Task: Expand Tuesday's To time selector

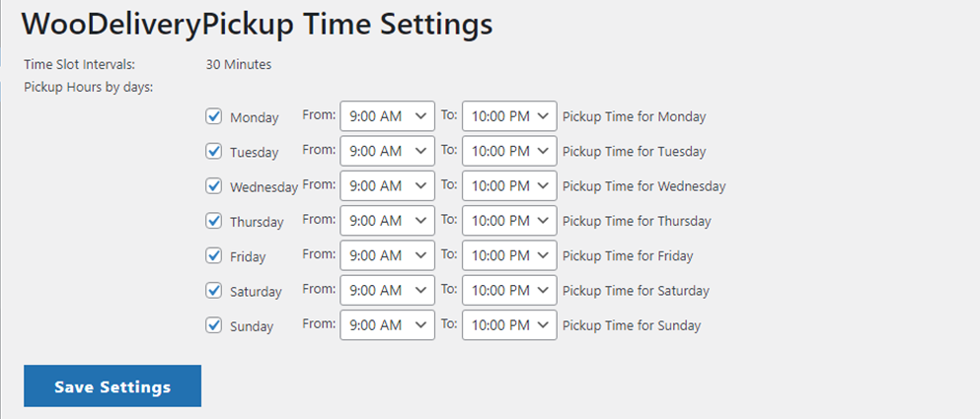Action: (509, 151)
